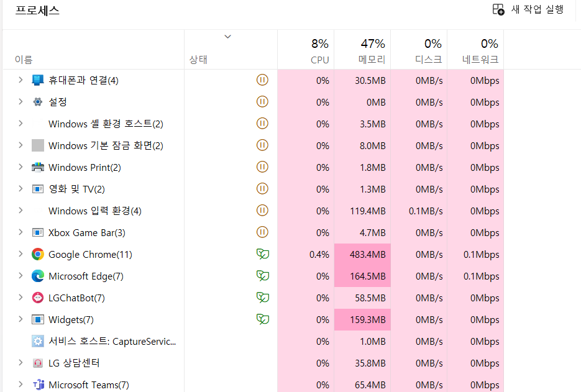Click suspended status icon for 설정
Viewport: 581px width, 392px height.
tap(262, 102)
